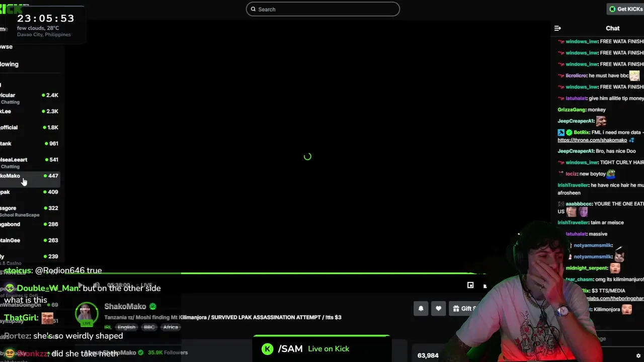Open the Get KICKs button
This screenshot has width=644, height=362.
click(625, 9)
